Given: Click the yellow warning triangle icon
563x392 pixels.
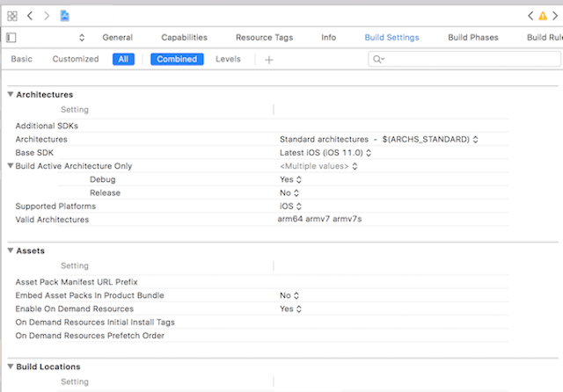Looking at the screenshot, I should [543, 16].
